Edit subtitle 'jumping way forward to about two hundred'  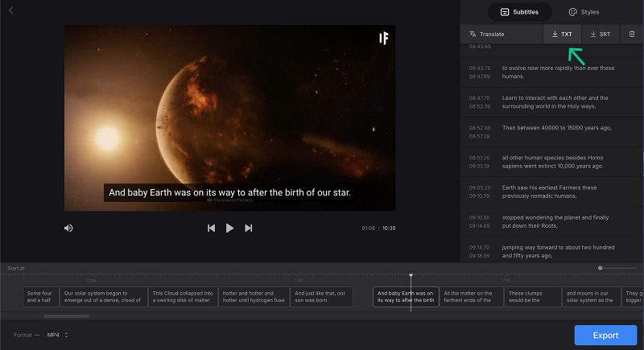point(558,252)
